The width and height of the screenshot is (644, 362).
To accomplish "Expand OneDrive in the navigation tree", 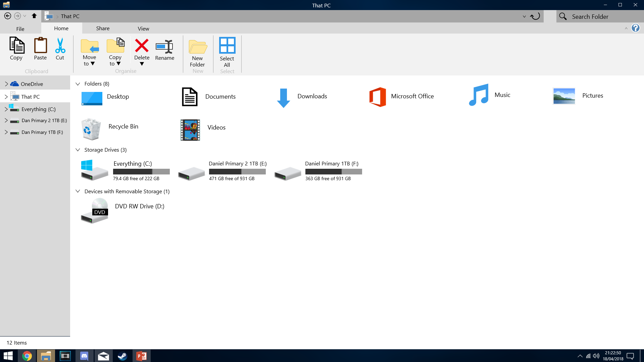I will pos(6,84).
